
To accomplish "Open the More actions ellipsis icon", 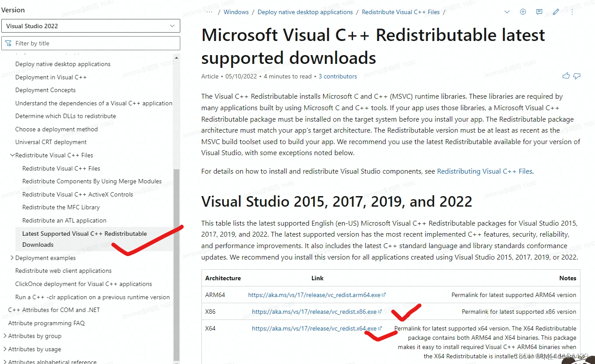I will [572, 12].
